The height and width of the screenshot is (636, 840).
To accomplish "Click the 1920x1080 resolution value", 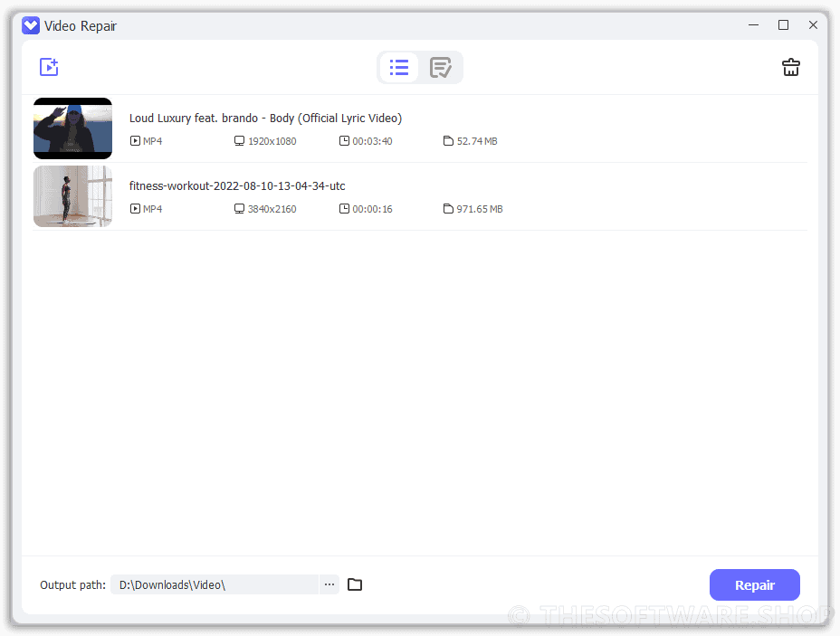I will [x=272, y=141].
